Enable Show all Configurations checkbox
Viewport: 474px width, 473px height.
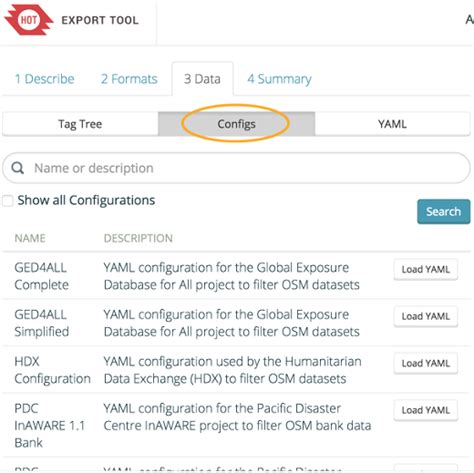pos(8,201)
